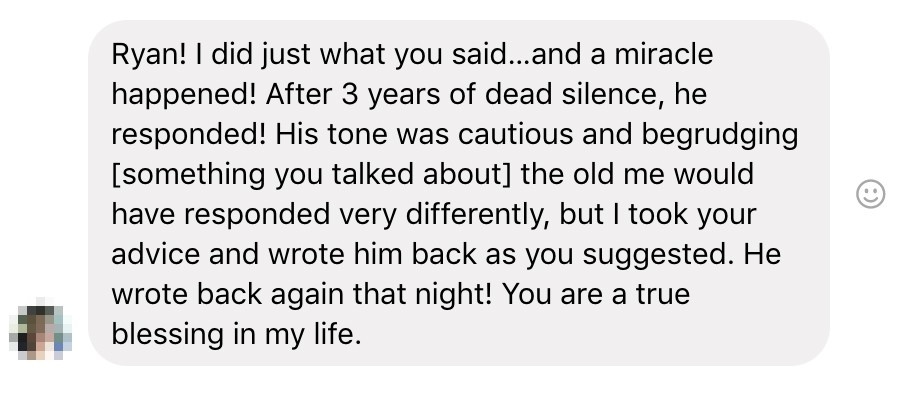Screen dimensions: 900x408
Task: Open the sender's pixelated profile picture
Action: 41,329
